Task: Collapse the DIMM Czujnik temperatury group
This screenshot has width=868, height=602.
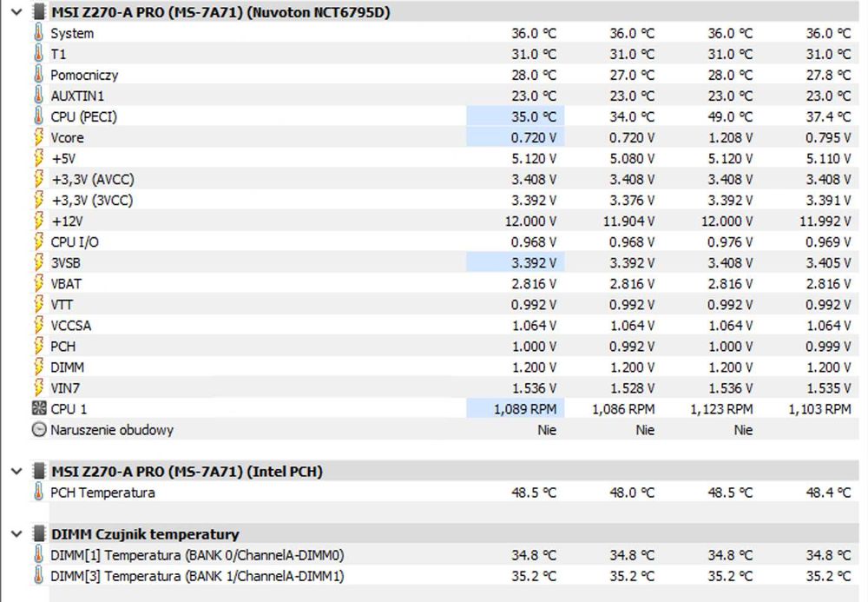Action: [15, 533]
